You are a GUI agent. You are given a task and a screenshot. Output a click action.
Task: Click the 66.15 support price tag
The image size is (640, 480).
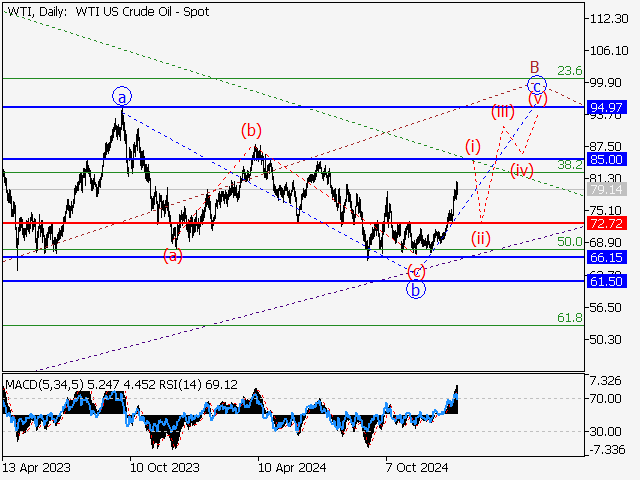[607, 257]
